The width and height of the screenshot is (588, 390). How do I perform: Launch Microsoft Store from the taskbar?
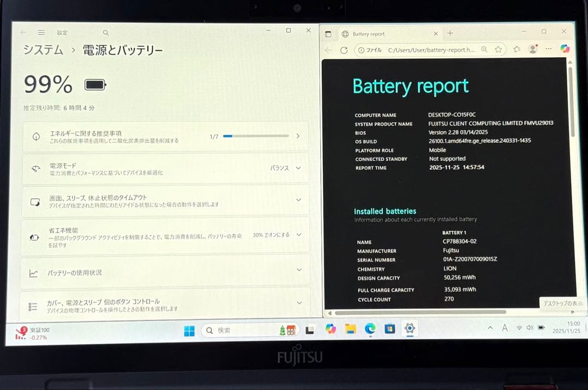391,329
